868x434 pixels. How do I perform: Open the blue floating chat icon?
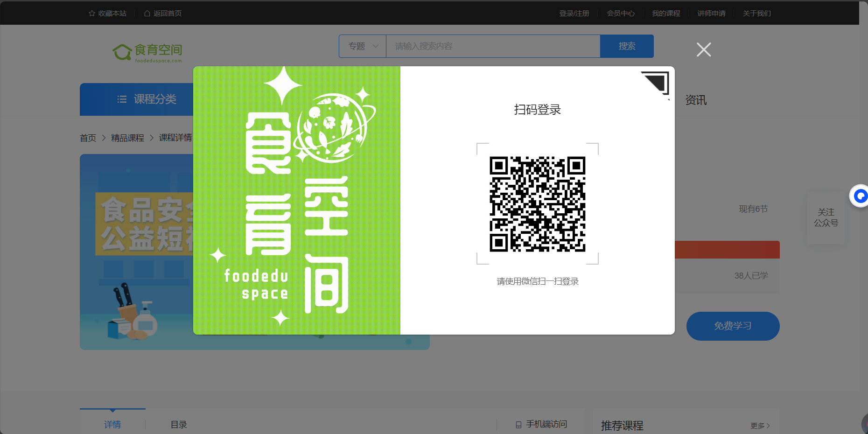point(860,196)
